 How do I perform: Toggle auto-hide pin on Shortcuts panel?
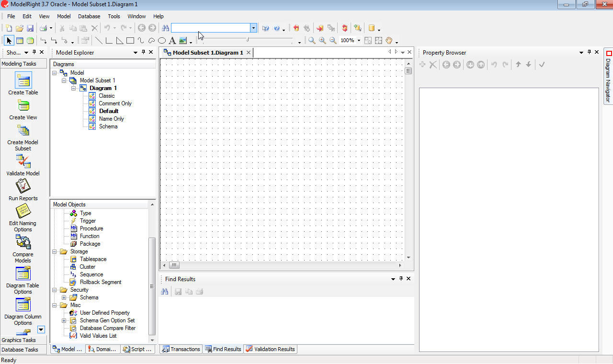point(34,52)
